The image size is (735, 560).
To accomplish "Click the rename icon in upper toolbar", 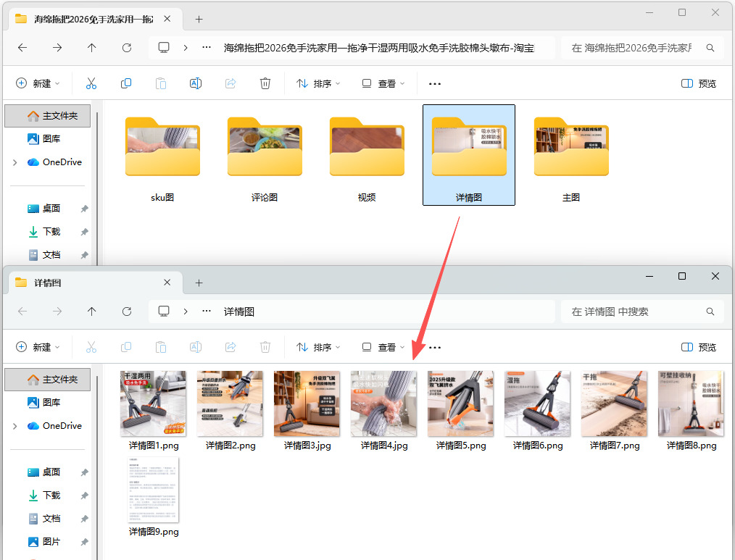I will point(196,83).
